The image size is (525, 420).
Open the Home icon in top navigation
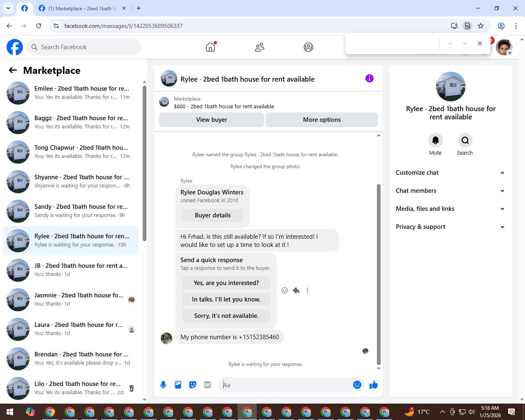210,47
